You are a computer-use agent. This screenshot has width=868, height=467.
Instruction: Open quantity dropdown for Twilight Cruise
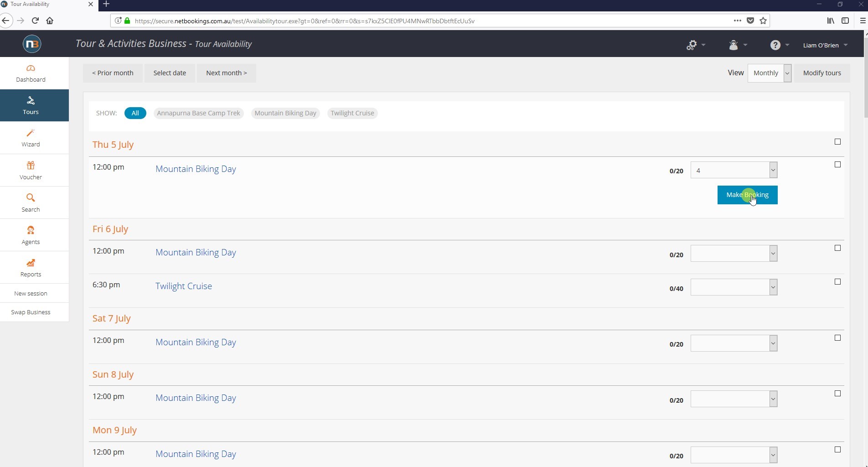pyautogui.click(x=734, y=287)
